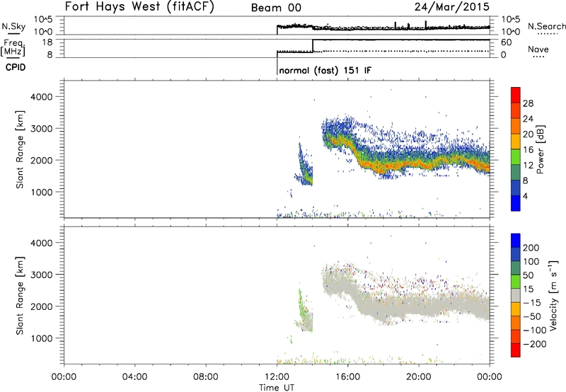Click the 'Velocity [m s⁻¹]' color bar label

pyautogui.click(x=553, y=296)
